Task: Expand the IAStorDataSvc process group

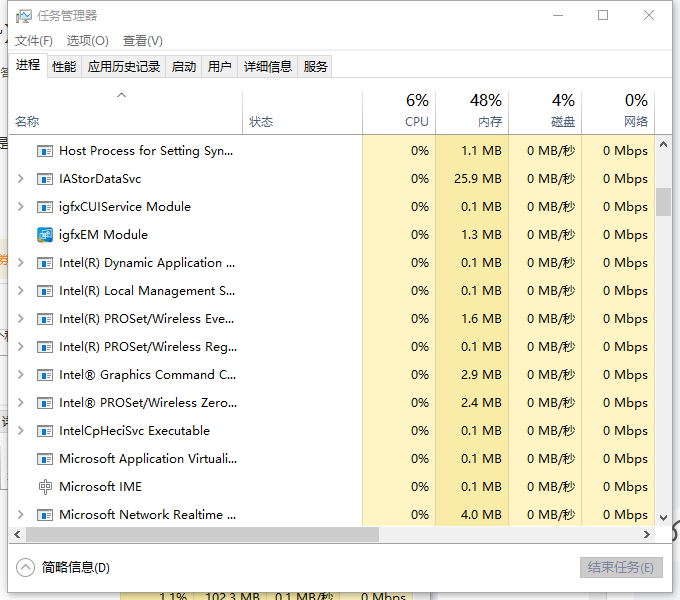Action: click(20, 179)
